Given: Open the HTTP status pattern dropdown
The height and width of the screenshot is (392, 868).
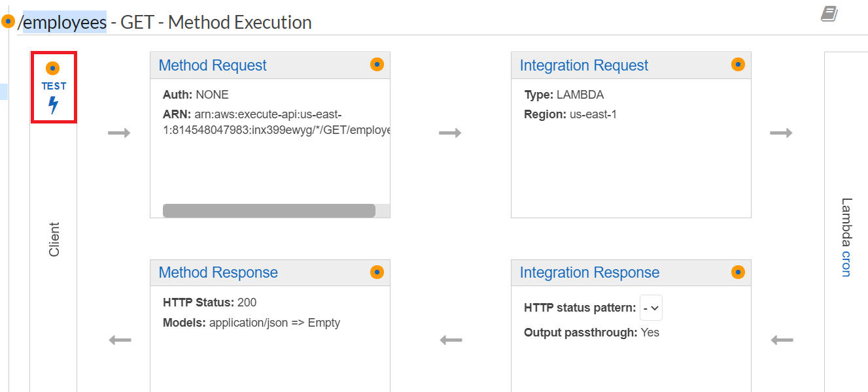Looking at the screenshot, I should click(651, 307).
